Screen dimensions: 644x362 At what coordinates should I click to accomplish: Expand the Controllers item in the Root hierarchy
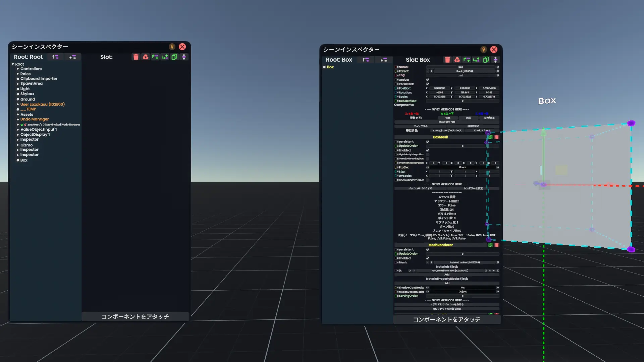[x=18, y=69]
